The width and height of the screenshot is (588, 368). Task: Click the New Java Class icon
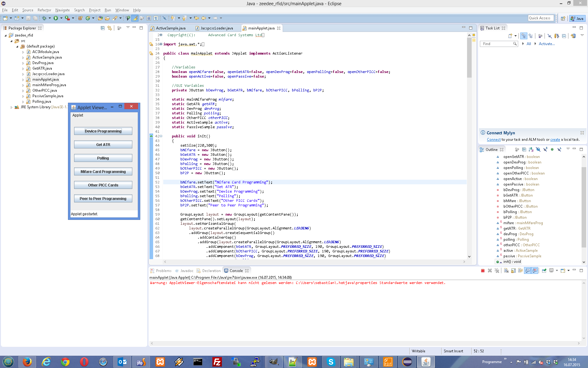88,18
